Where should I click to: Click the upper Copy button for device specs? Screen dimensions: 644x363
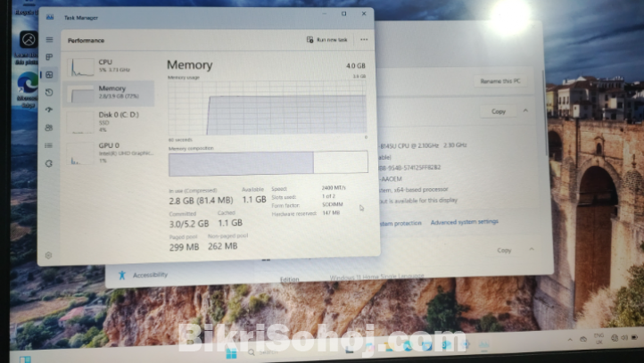[x=499, y=111]
